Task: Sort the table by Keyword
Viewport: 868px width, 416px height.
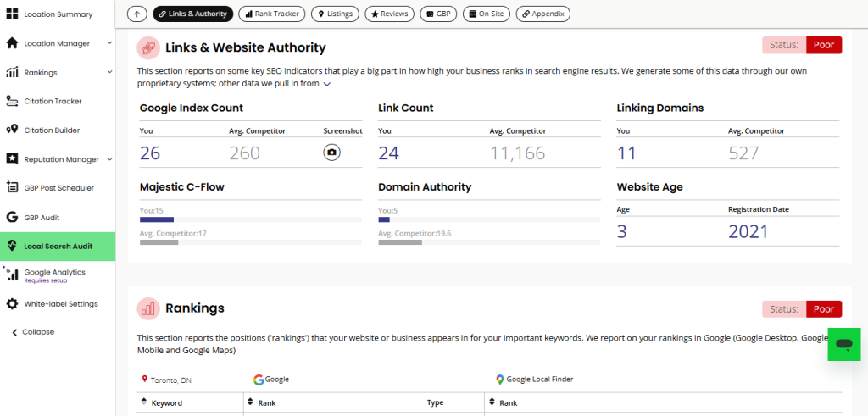Action: click(145, 402)
